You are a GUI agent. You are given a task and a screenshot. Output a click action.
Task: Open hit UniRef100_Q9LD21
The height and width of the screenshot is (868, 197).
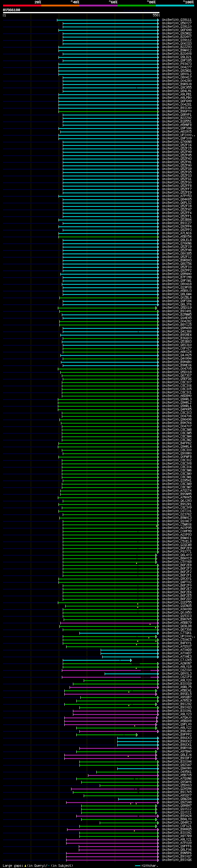176,57
